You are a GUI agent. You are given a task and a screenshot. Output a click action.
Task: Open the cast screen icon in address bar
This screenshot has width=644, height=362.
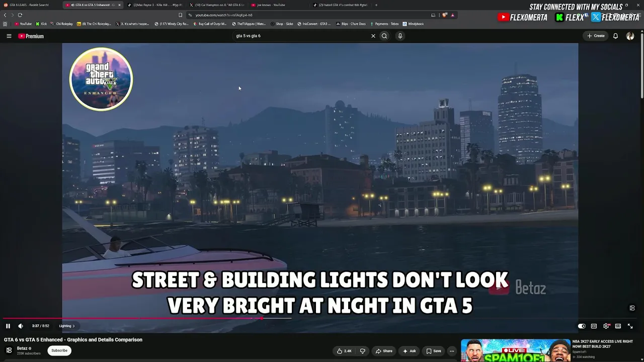tap(433, 15)
